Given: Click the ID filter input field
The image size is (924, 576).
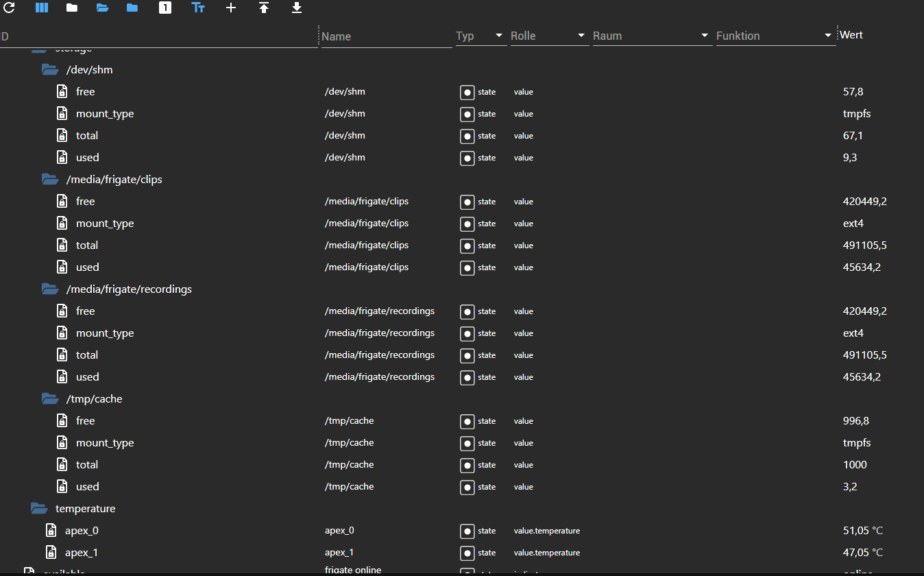Looking at the screenshot, I should (x=159, y=36).
